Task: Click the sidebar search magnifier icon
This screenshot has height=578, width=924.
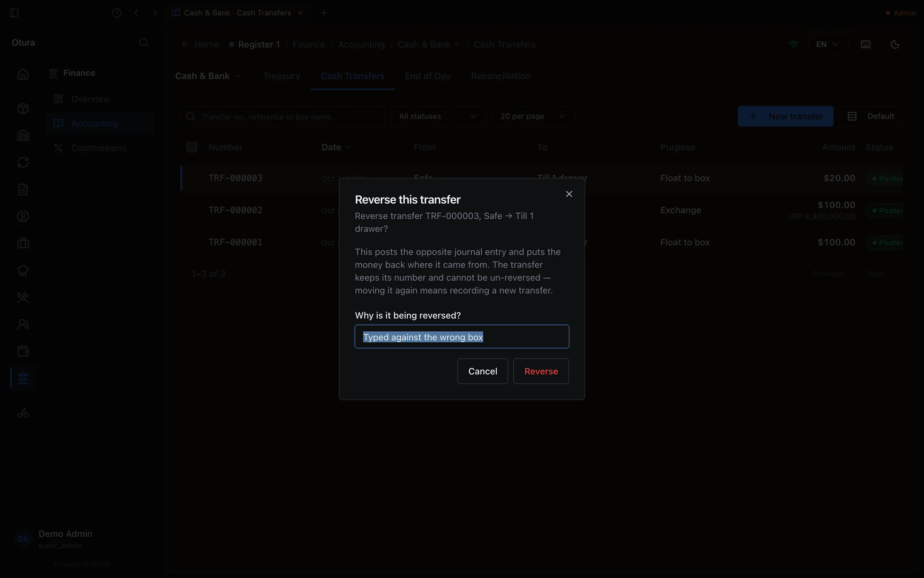Action: coord(144,42)
